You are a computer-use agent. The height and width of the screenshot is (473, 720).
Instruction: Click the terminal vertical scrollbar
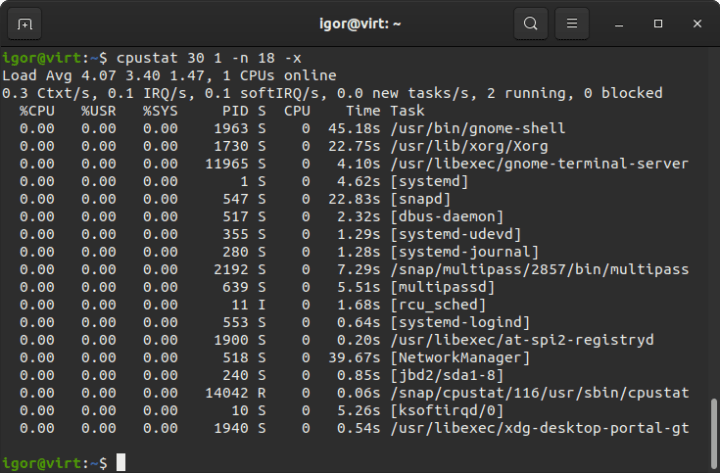coord(714,432)
